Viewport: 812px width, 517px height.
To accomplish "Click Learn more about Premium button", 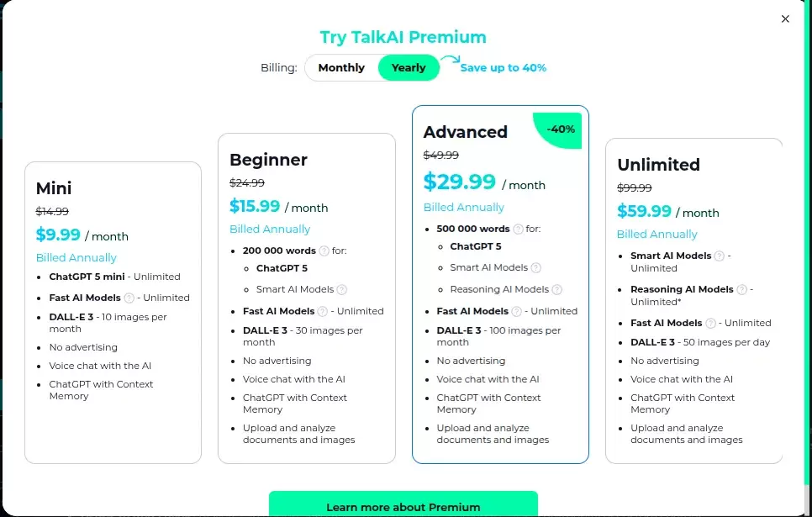I will coord(403,507).
